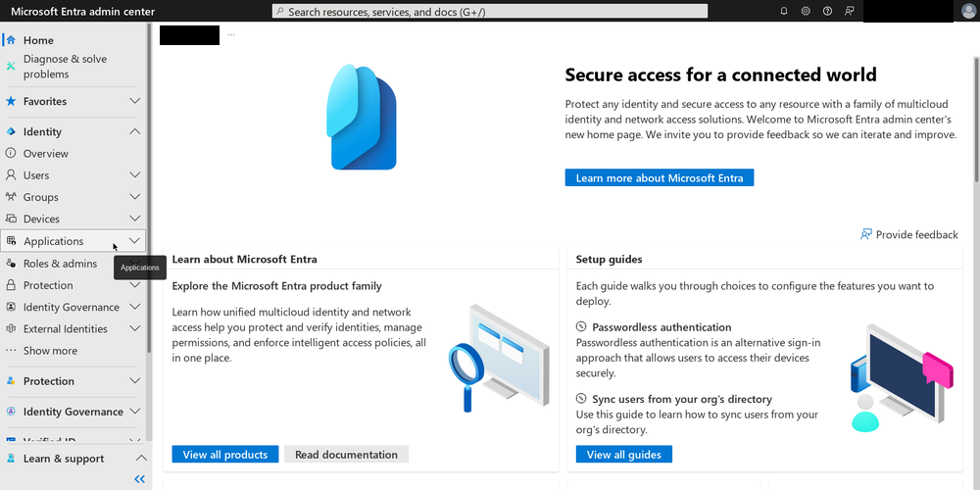Collapse the sidebar with the double-arrow icon

point(140,479)
